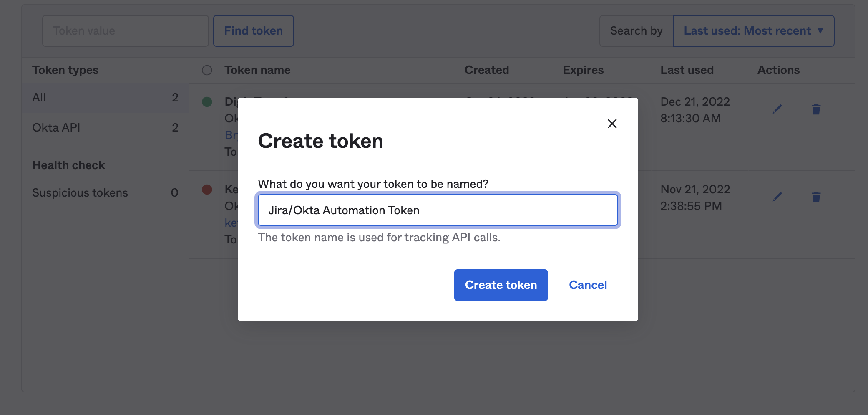
Task: Click the blue Create token button
Action: (x=501, y=285)
